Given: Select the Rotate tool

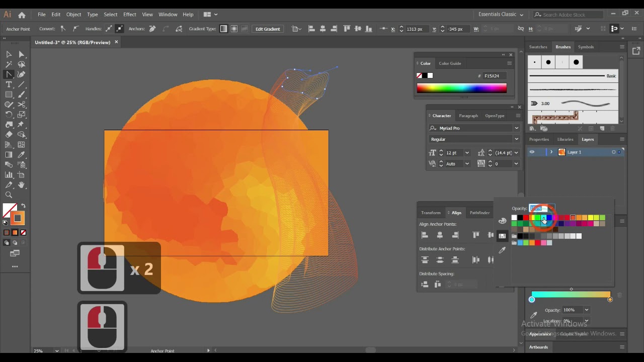Looking at the screenshot, I should pos(9,115).
